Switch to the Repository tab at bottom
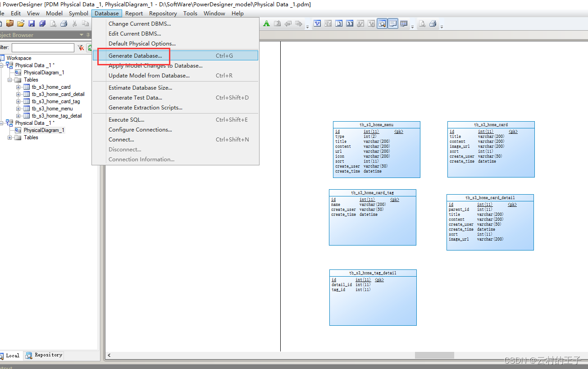The height and width of the screenshot is (369, 588). tap(44, 355)
